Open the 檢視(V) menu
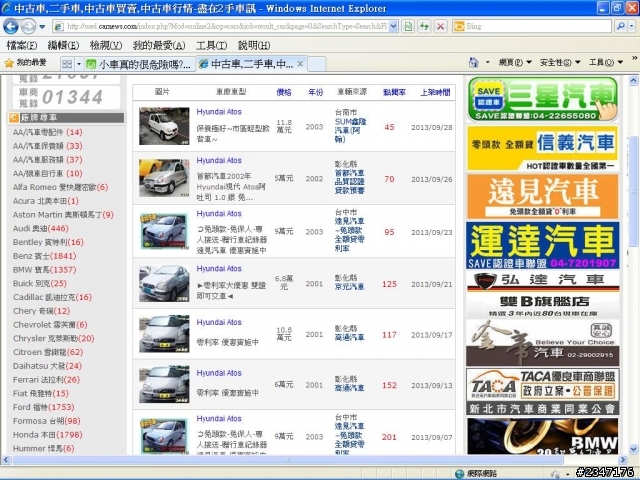The height and width of the screenshot is (480, 640). click(x=106, y=45)
